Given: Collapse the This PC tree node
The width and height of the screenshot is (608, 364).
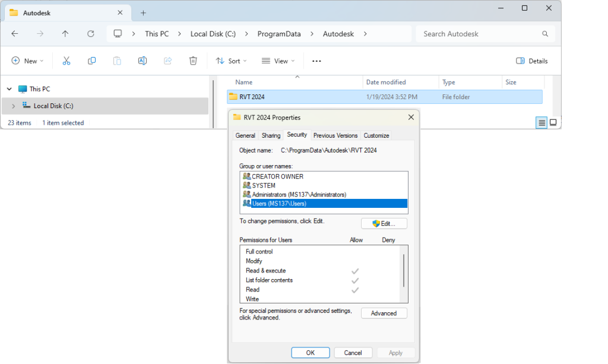Looking at the screenshot, I should click(9, 88).
